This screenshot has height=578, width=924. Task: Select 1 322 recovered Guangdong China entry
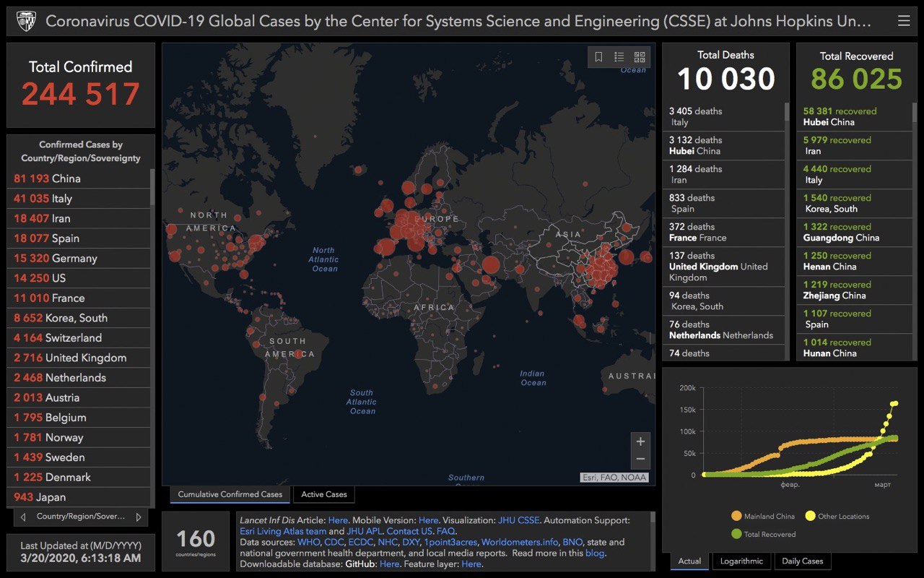tap(855, 232)
